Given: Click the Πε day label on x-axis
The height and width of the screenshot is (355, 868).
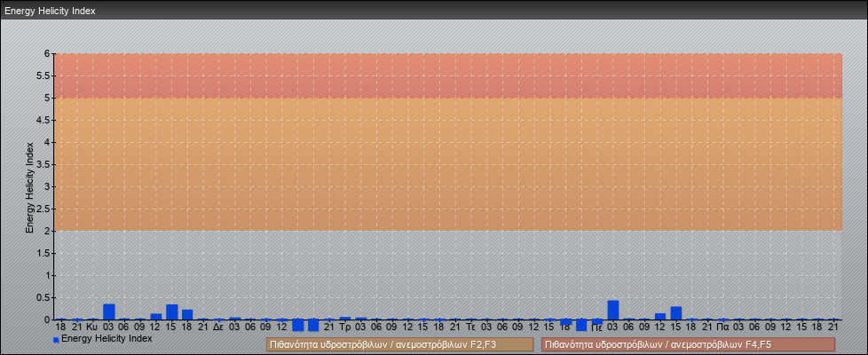Looking at the screenshot, I should tap(596, 327).
